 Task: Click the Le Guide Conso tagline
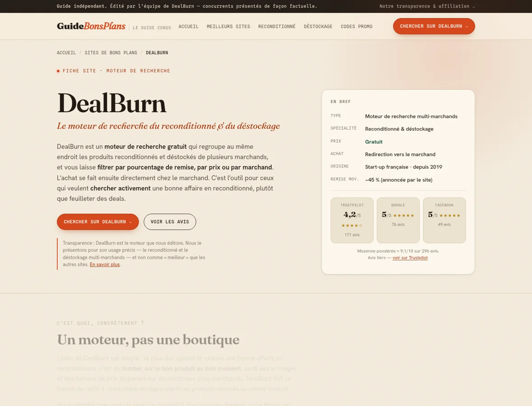pyautogui.click(x=152, y=28)
